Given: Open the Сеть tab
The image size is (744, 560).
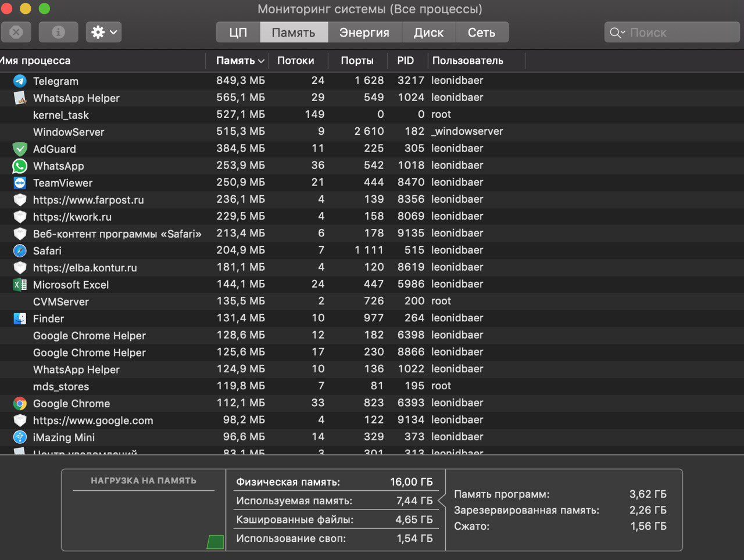Looking at the screenshot, I should tap(482, 33).
